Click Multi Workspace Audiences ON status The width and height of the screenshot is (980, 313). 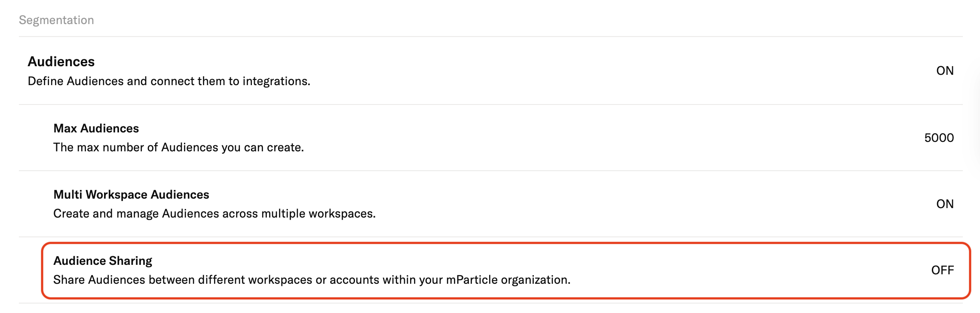[x=945, y=204]
